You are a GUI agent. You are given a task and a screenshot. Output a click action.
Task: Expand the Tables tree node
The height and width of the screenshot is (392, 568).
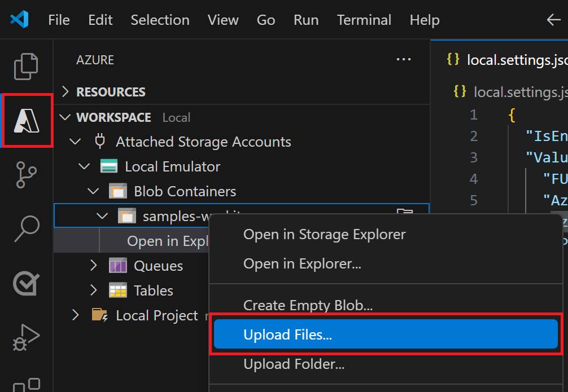(x=93, y=290)
